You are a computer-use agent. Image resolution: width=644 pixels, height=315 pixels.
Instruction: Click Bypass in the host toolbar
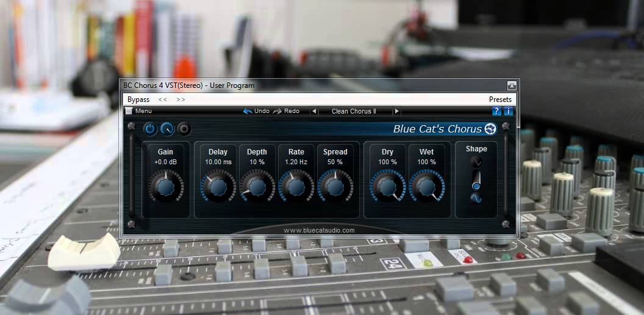tap(138, 100)
